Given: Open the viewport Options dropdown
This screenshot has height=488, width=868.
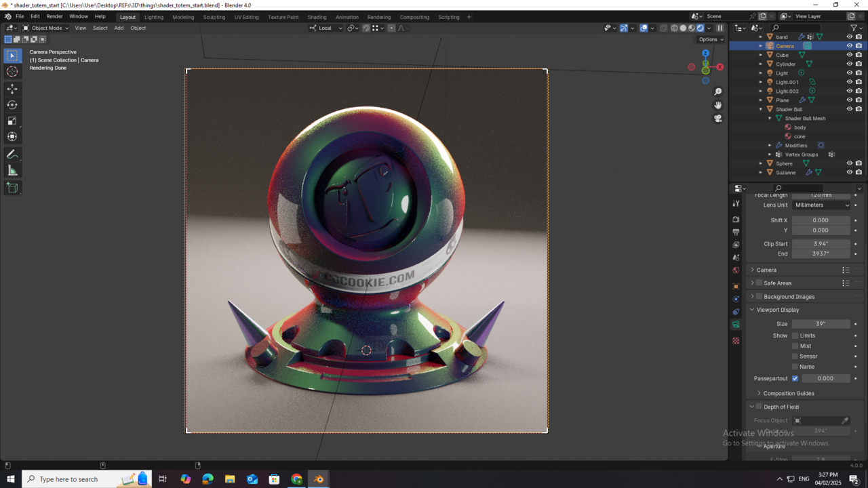Looking at the screenshot, I should pyautogui.click(x=711, y=39).
